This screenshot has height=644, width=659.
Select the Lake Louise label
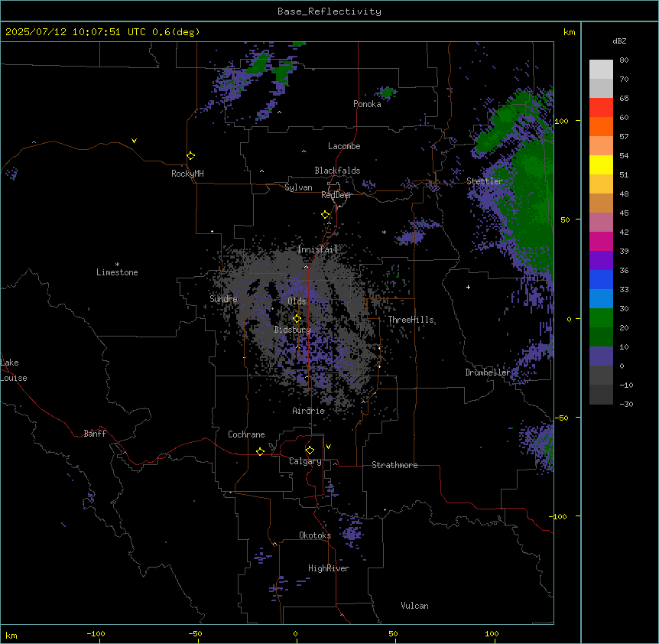[x=14, y=370]
